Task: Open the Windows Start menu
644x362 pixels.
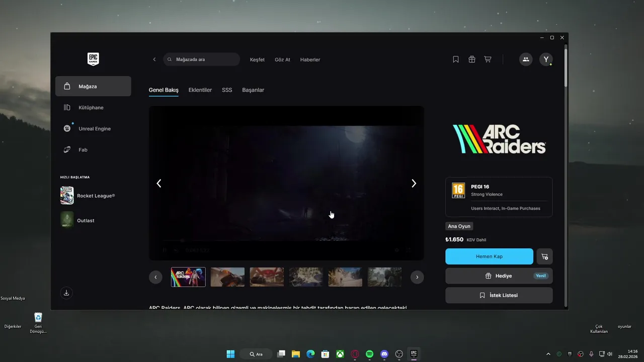Action: tap(230, 354)
